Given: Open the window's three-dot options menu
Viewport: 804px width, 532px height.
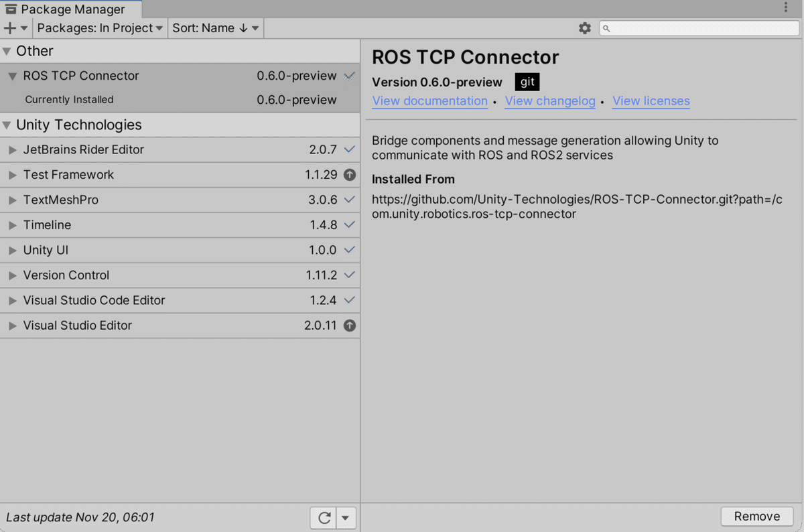Looking at the screenshot, I should coord(786,7).
